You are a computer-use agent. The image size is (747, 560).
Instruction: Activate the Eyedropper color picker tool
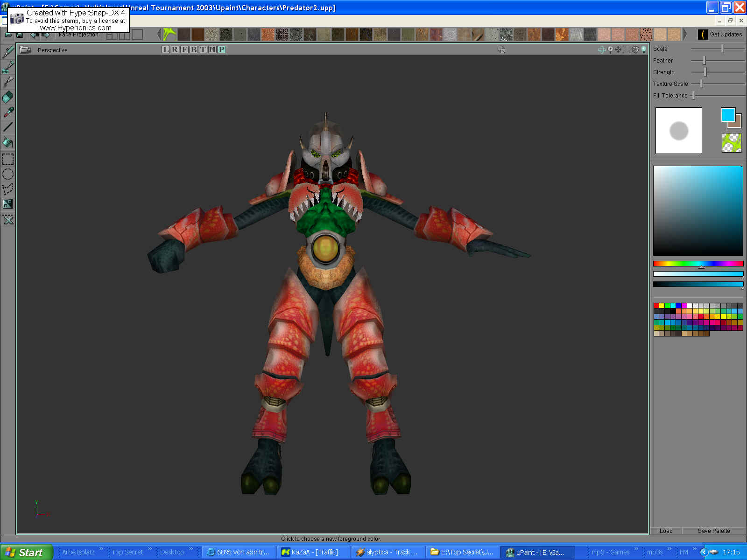tap(8, 111)
